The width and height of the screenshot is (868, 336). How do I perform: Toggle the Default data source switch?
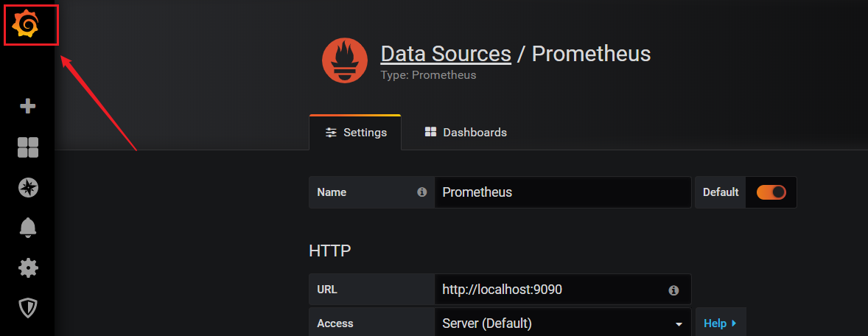771,192
